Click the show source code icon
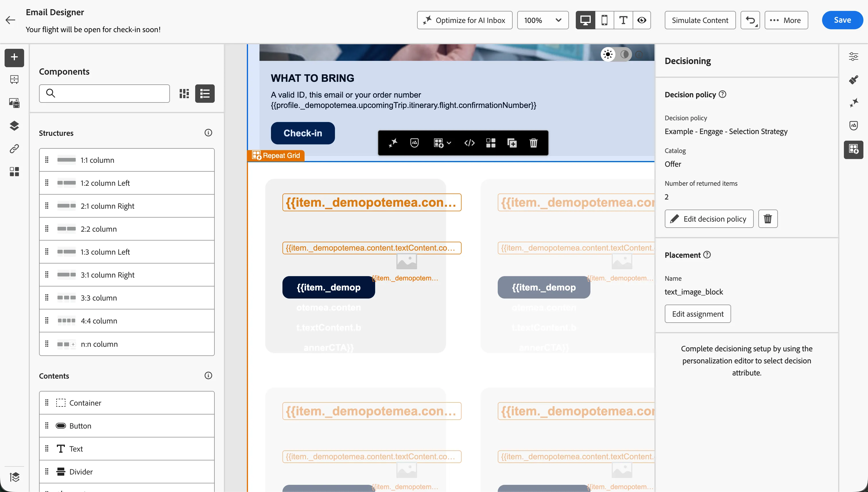 [x=469, y=143]
